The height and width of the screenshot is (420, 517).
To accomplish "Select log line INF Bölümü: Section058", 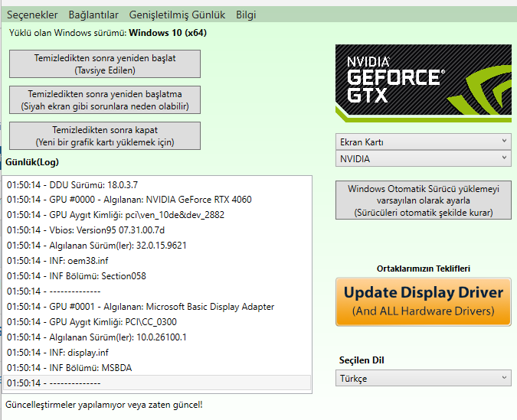I will pyautogui.click(x=156, y=276).
